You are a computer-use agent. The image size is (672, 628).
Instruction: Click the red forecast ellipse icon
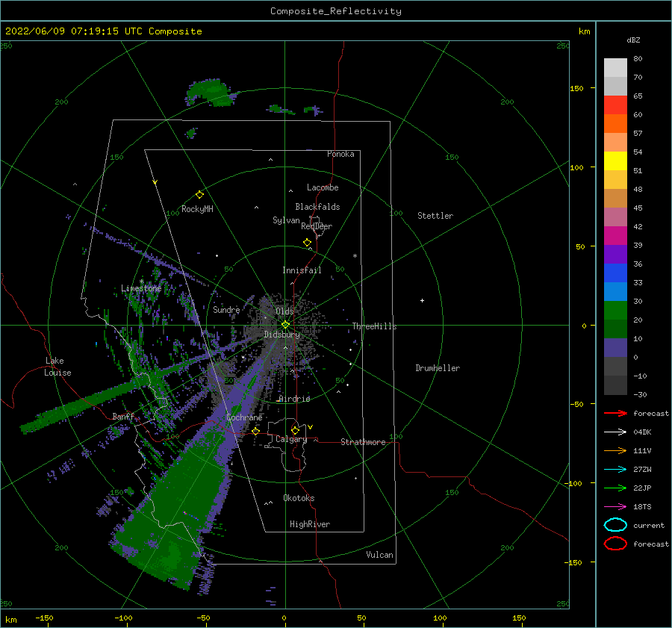pos(615,544)
